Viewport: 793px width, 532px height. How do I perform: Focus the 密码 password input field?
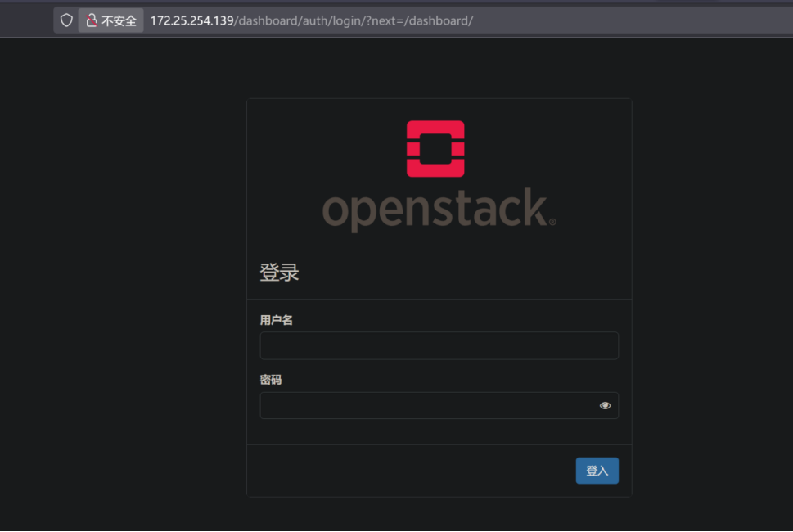coord(439,406)
